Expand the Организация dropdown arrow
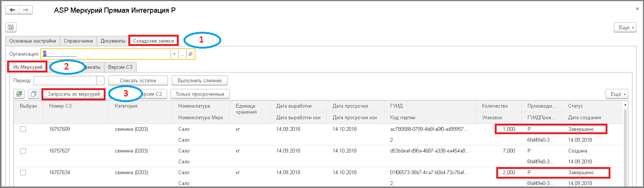The width and height of the screenshot is (644, 188). coord(174,54)
